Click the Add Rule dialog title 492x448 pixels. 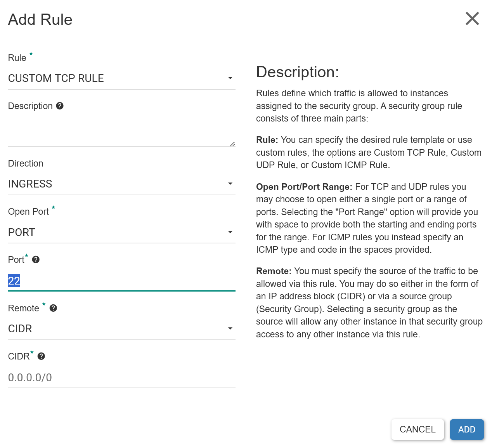(x=40, y=19)
